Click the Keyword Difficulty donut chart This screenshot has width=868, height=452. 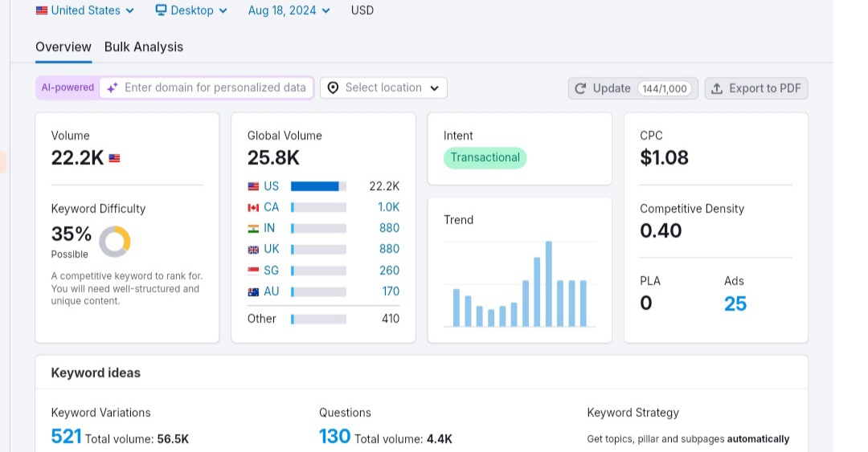[x=115, y=241]
